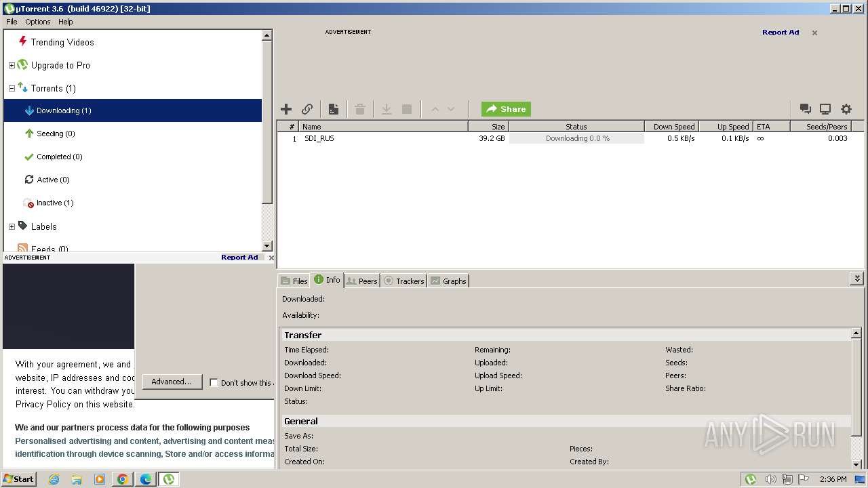Click the Windows Start button
868x488 pixels.
point(19,479)
